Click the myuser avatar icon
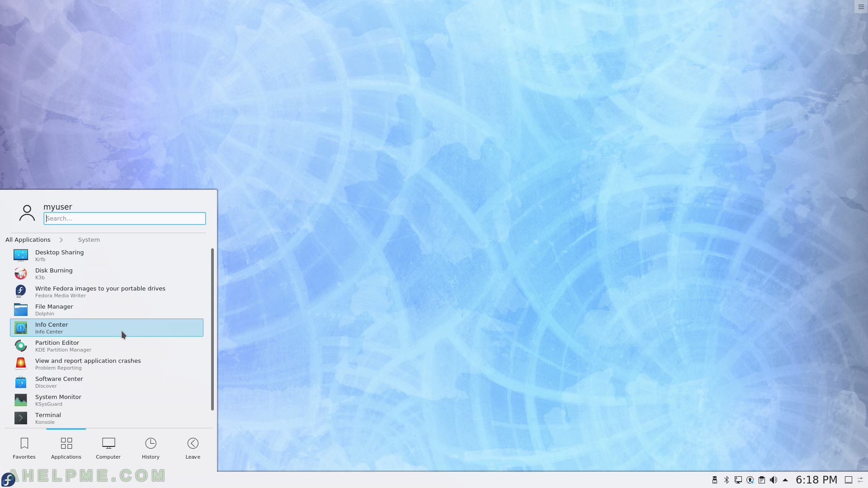Screen dimensions: 868x488 (x=27, y=213)
